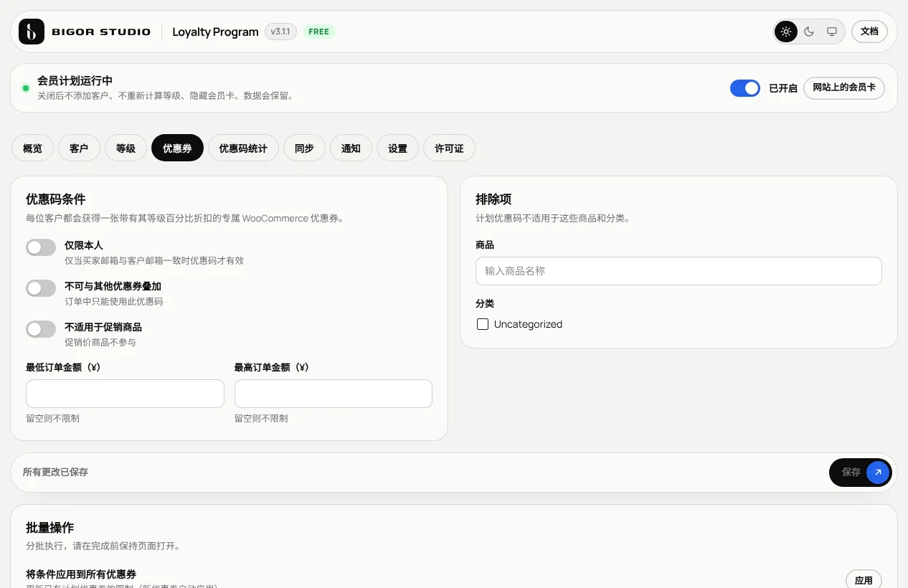This screenshot has width=908, height=588.
Task: Toggle the 已开启 program switch off
Action: point(745,88)
